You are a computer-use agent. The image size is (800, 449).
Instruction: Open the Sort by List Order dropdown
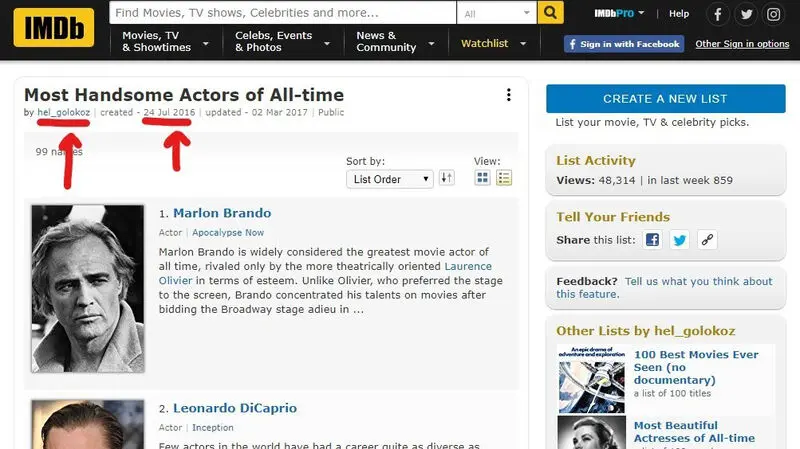pyautogui.click(x=390, y=179)
